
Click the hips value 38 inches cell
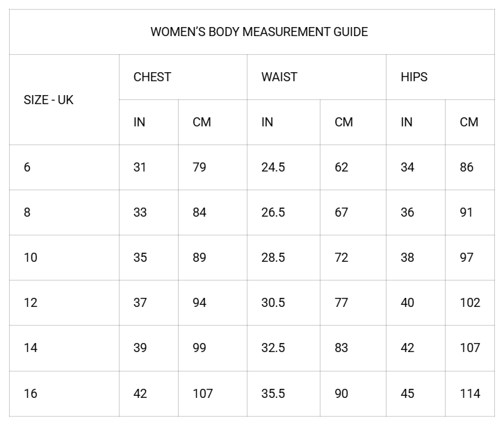pos(407,258)
